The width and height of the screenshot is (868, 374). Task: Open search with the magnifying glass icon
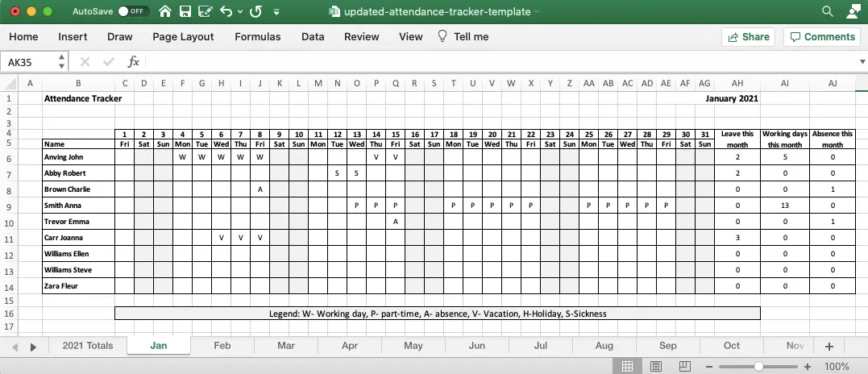[828, 11]
